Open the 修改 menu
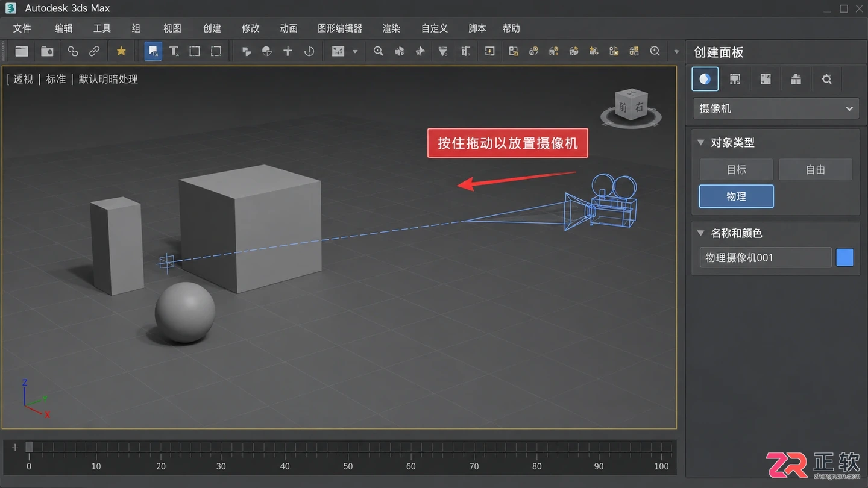This screenshot has width=868, height=488. point(251,28)
